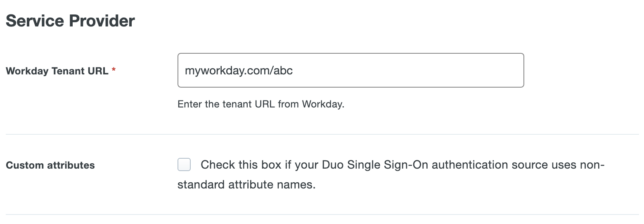Place cursor after 'abc' in the URL field
Image resolution: width=644 pixels, height=224 pixels.
[x=294, y=71]
